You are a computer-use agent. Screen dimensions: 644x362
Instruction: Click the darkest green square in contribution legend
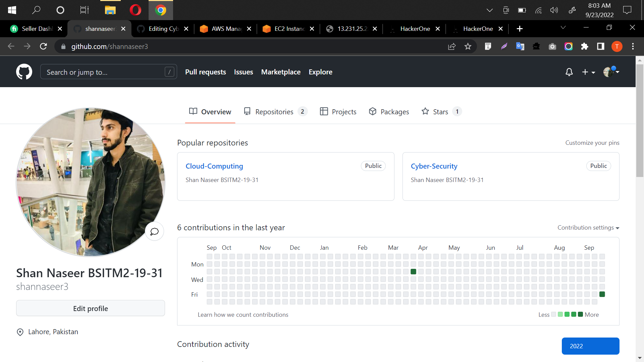[580, 314]
